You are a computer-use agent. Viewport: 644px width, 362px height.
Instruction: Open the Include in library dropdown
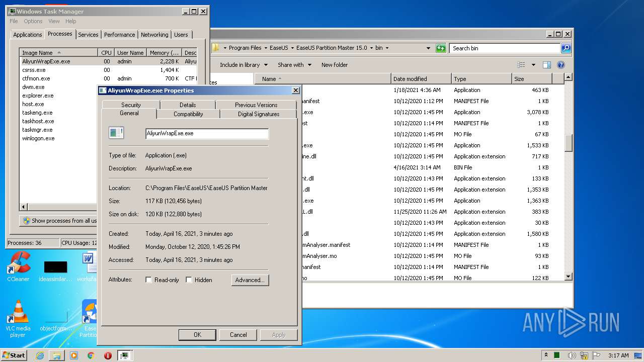click(x=243, y=65)
